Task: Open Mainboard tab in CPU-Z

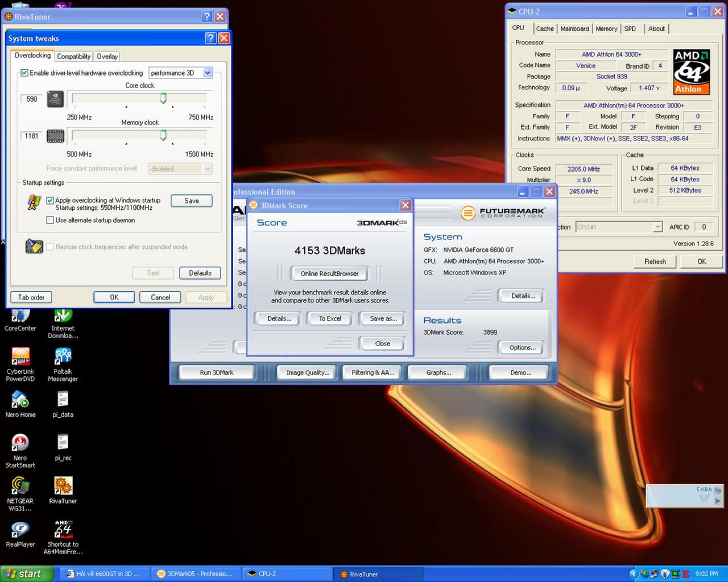Action: [x=574, y=28]
